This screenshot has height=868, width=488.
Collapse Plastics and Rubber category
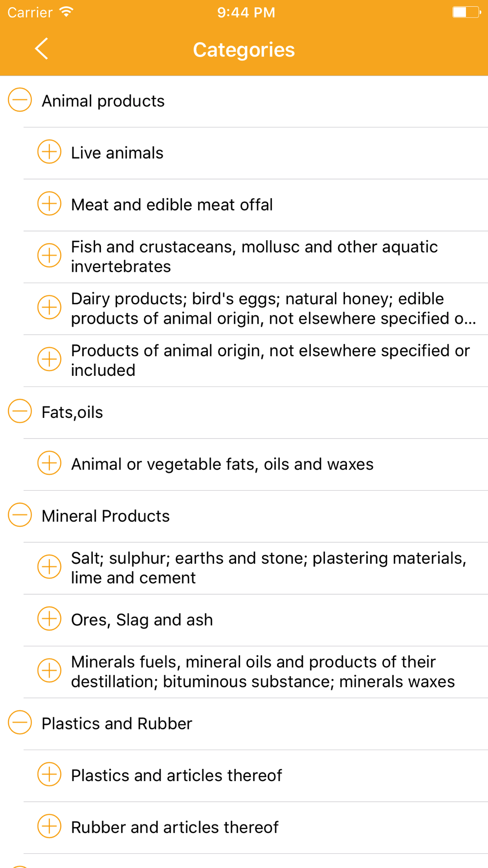pyautogui.click(x=20, y=723)
